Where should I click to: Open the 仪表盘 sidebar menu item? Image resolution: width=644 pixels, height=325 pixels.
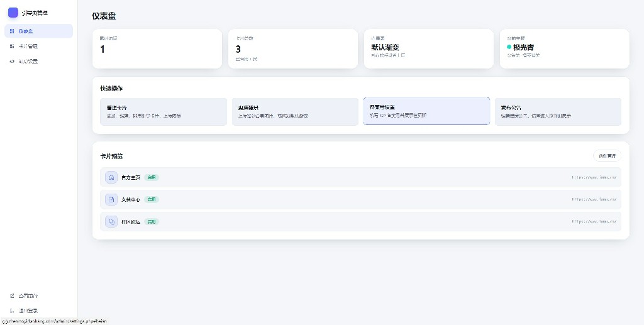tap(38, 31)
